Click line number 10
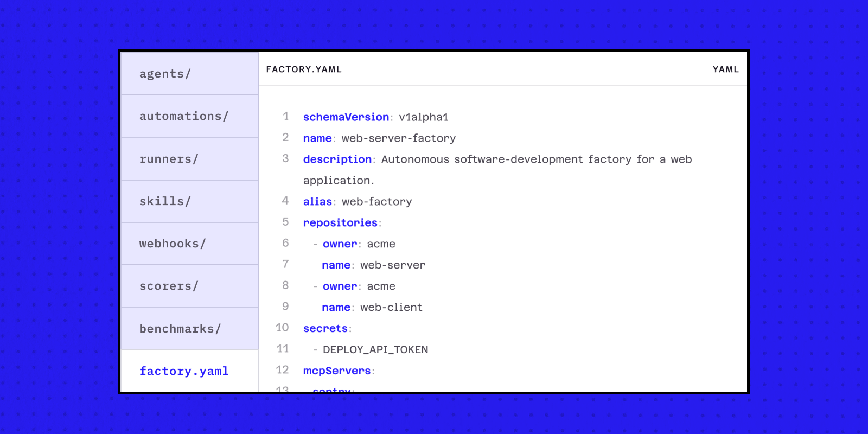The height and width of the screenshot is (434, 868). 282,328
